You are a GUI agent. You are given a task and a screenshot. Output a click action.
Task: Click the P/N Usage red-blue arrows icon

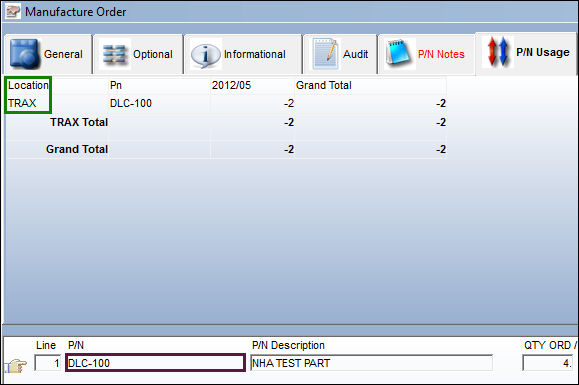(x=497, y=52)
